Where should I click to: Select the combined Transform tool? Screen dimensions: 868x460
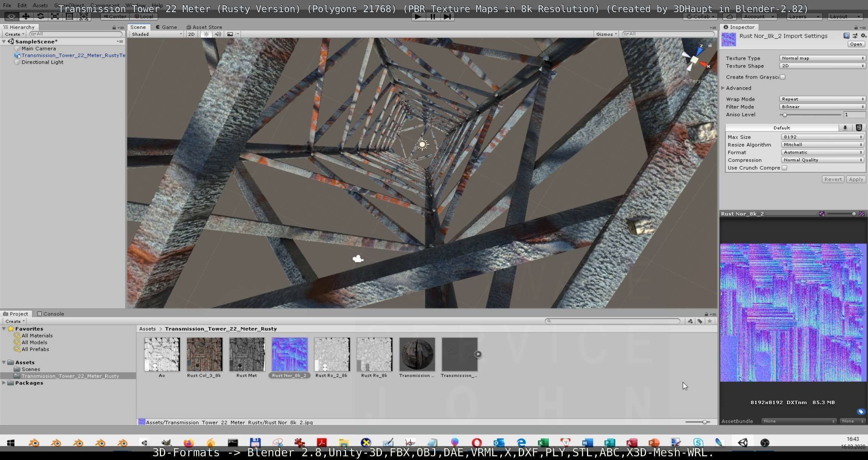click(x=84, y=17)
